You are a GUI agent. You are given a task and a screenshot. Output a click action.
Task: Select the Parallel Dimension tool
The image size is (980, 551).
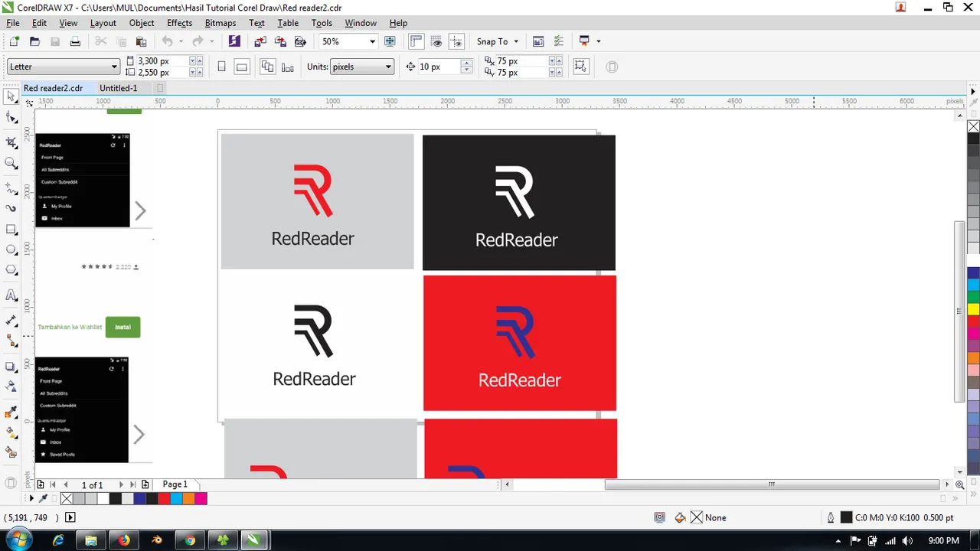[11, 320]
